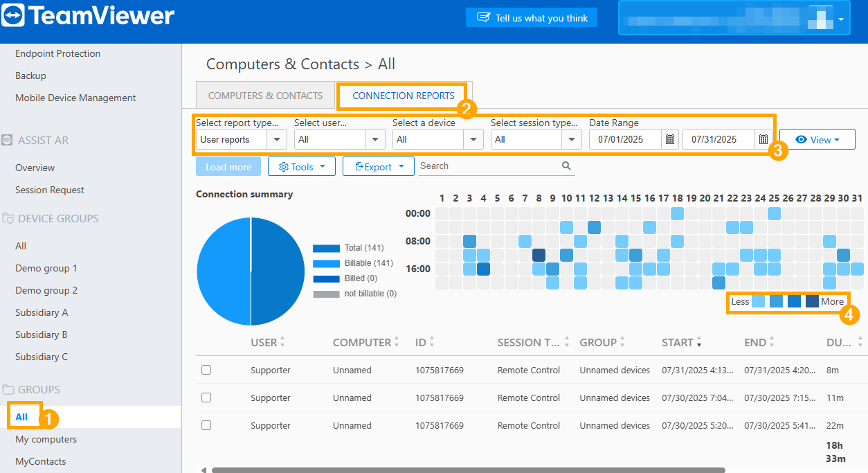Click the TeamViewer logo icon
Screen dimensions: 868x473
coord(13,15)
